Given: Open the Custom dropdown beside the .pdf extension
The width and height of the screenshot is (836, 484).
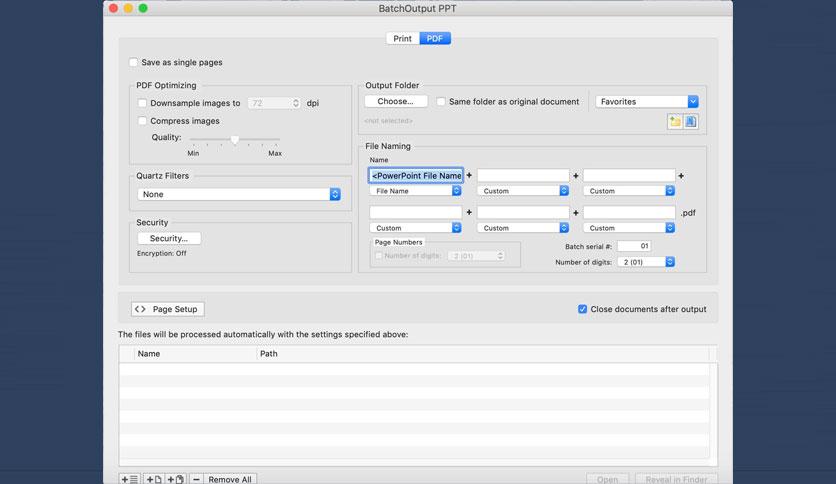Looking at the screenshot, I should click(629, 228).
